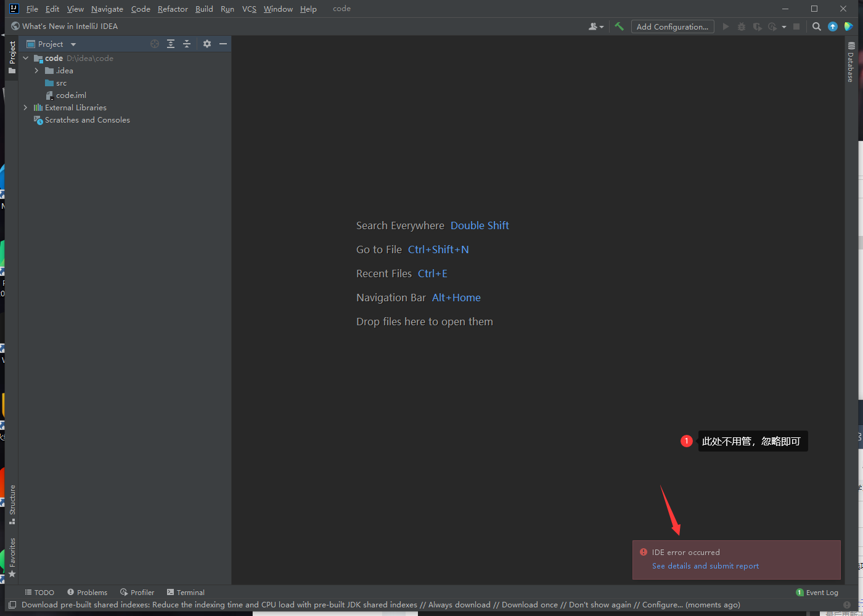Viewport: 863px width, 616px height.
Task: Toggle the Project side tab
Action: (x=12, y=57)
